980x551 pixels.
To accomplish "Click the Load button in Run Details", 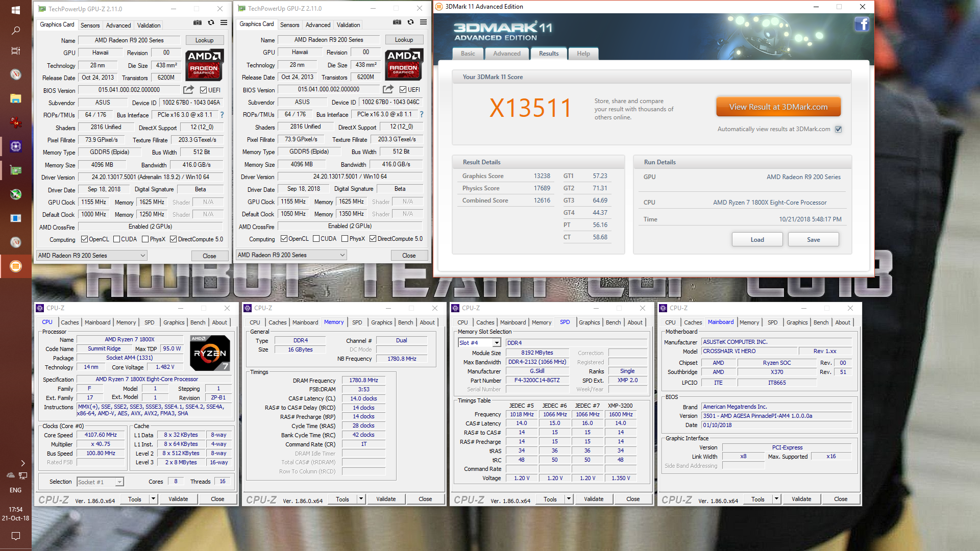I will tap(757, 240).
